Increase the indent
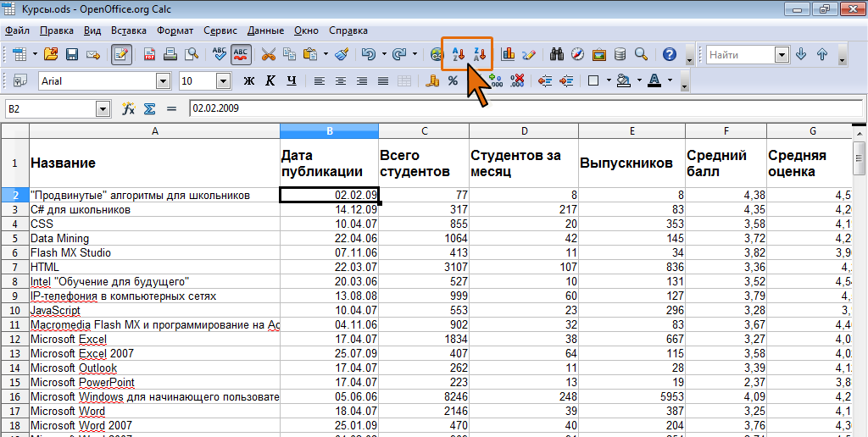 pos(566,80)
